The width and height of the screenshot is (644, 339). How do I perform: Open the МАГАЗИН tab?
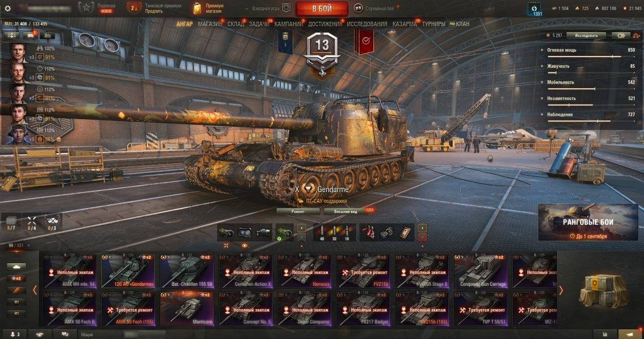coord(210,24)
